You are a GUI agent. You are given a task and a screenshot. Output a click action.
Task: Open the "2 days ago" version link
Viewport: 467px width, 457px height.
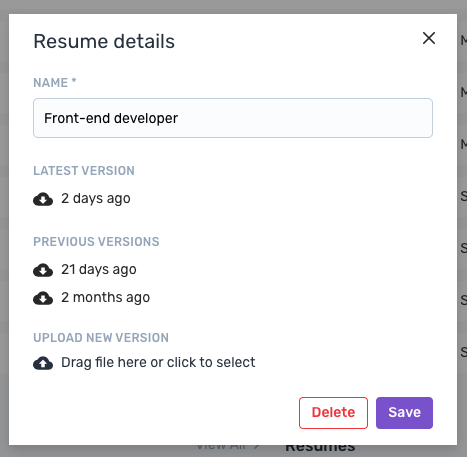[x=96, y=199]
